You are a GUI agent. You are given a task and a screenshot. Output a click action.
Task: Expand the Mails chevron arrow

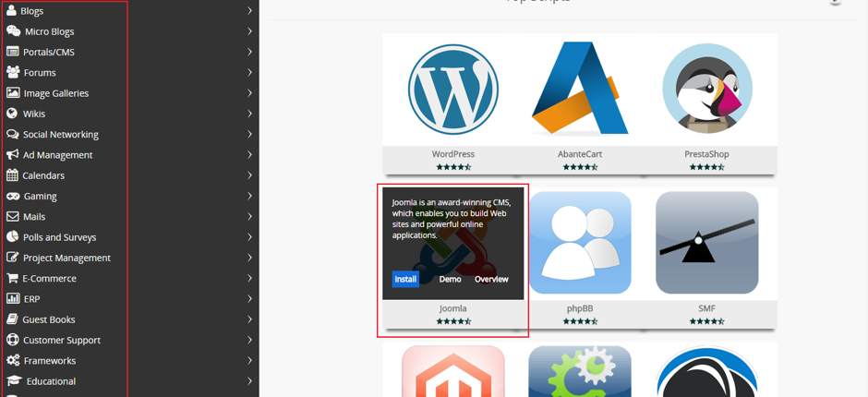[249, 216]
